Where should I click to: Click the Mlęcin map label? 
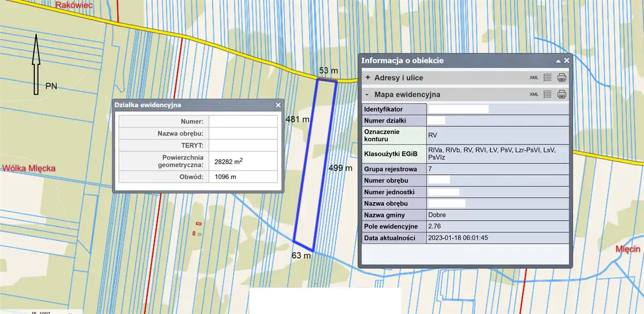point(627,249)
